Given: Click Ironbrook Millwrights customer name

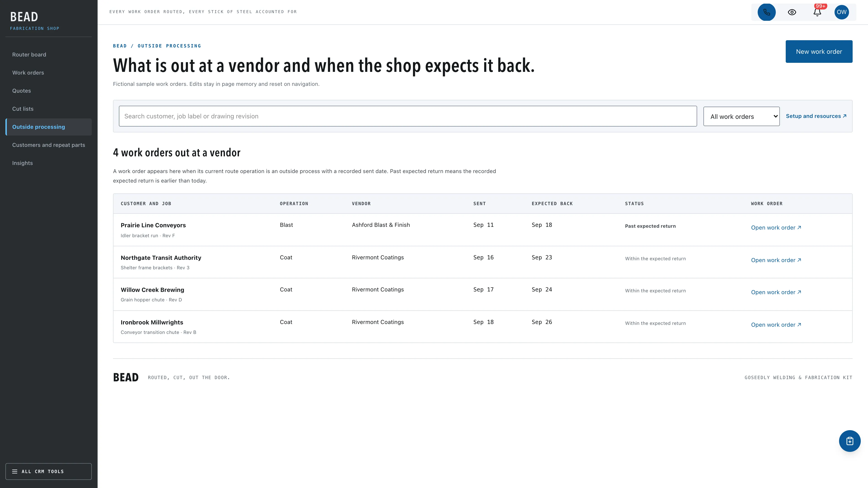Looking at the screenshot, I should point(152,323).
